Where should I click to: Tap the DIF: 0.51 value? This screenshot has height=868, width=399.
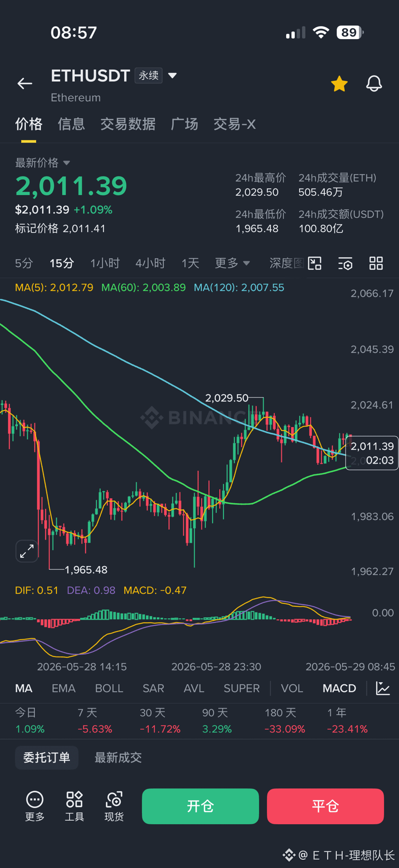(x=37, y=590)
